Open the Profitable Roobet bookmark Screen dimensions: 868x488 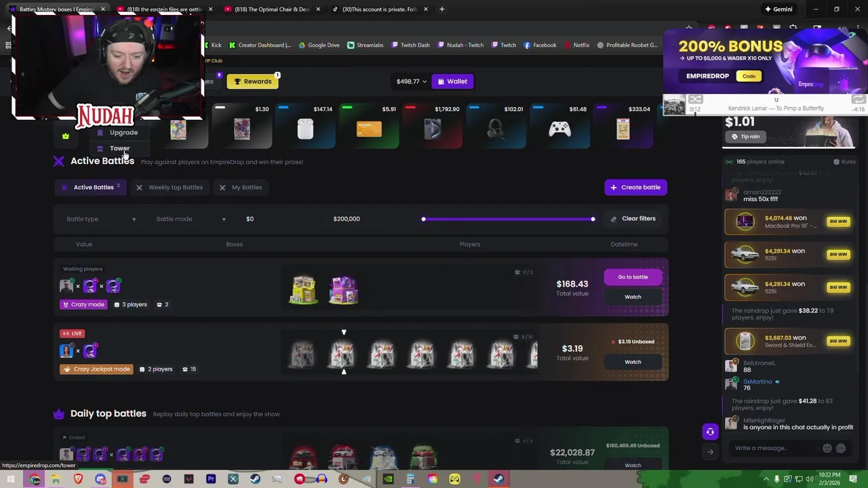[x=627, y=45]
